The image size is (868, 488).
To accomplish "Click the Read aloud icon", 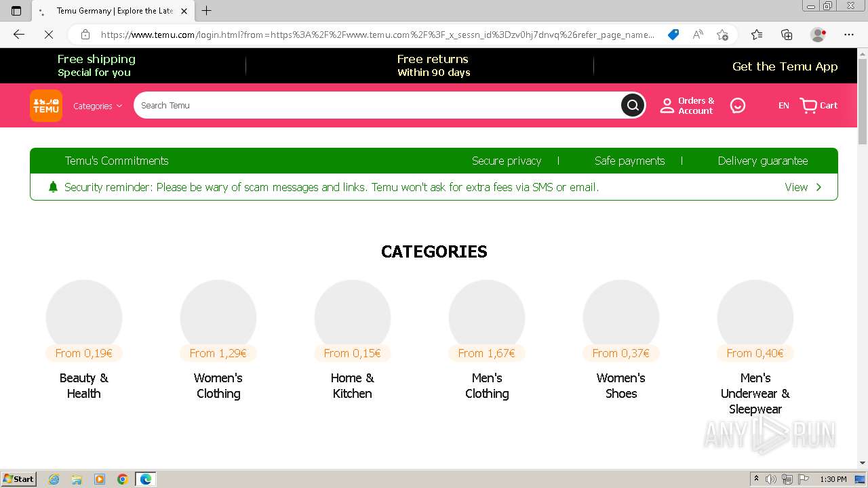I will pyautogui.click(x=698, y=35).
